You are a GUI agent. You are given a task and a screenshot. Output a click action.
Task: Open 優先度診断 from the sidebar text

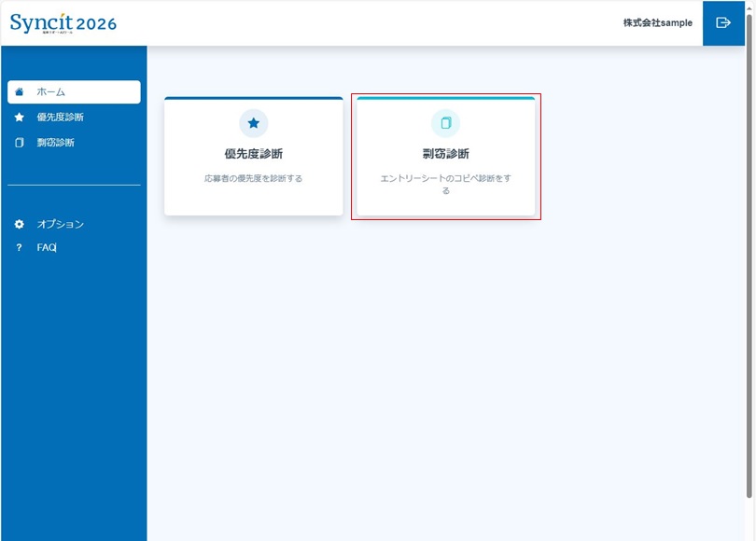click(61, 118)
